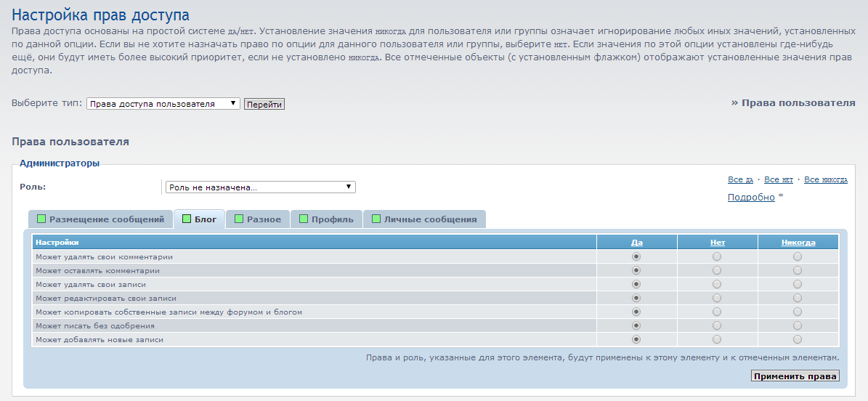Set 'Может оставлять комментарии' to Никогда

(798, 270)
